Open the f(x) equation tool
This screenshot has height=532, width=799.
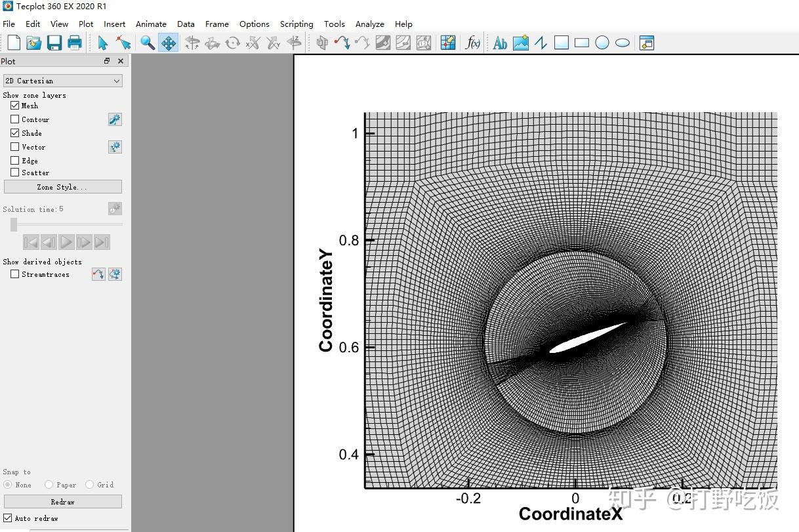coord(472,43)
